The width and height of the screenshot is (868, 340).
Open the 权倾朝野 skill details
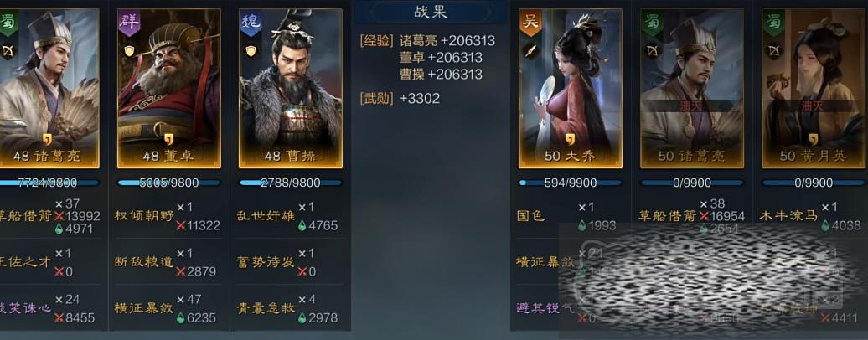coord(144,215)
